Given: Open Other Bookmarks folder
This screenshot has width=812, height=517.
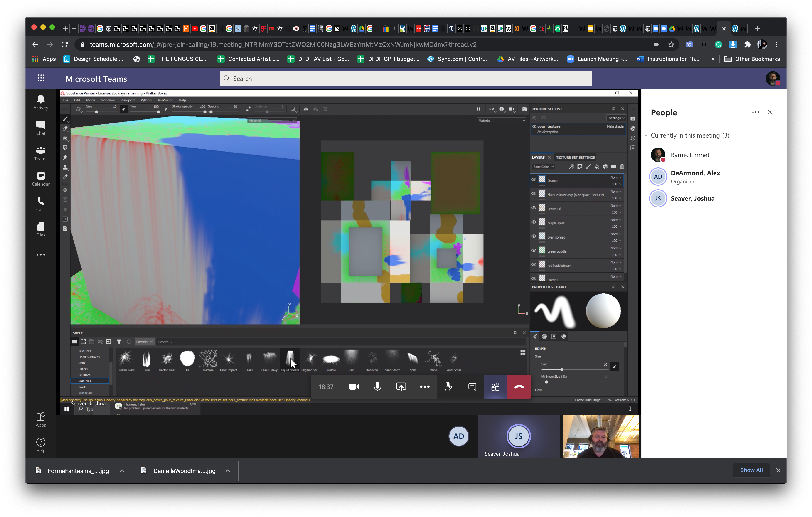Looking at the screenshot, I should click(x=752, y=59).
